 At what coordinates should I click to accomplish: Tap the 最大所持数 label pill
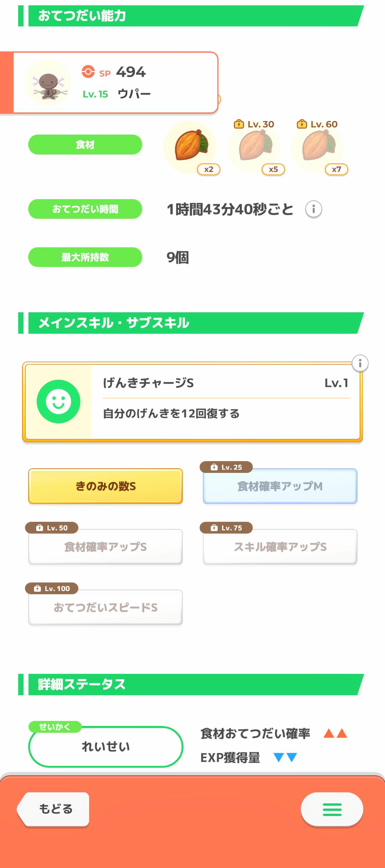pos(85,257)
